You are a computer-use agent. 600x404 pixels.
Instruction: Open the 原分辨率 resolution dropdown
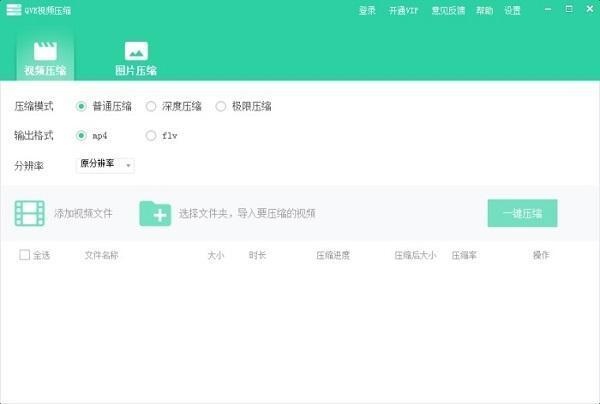click(105, 165)
